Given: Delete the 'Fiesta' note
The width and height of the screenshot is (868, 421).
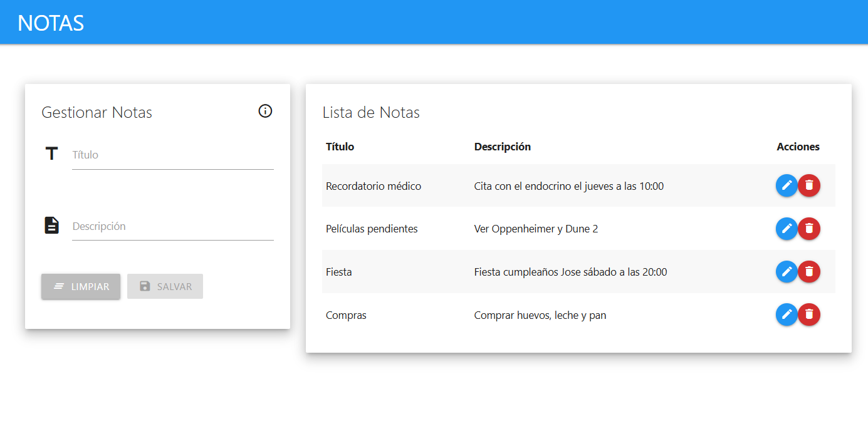Looking at the screenshot, I should [x=809, y=272].
